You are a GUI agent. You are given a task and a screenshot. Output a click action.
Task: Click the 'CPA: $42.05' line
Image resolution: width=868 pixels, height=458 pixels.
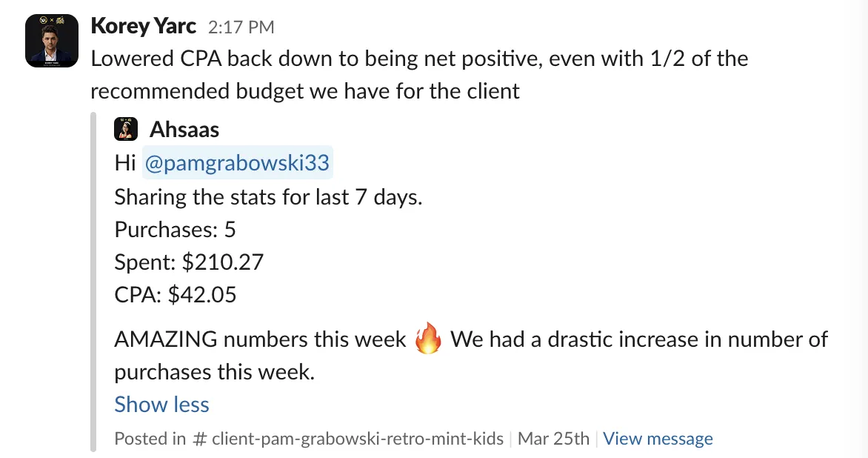coord(175,295)
